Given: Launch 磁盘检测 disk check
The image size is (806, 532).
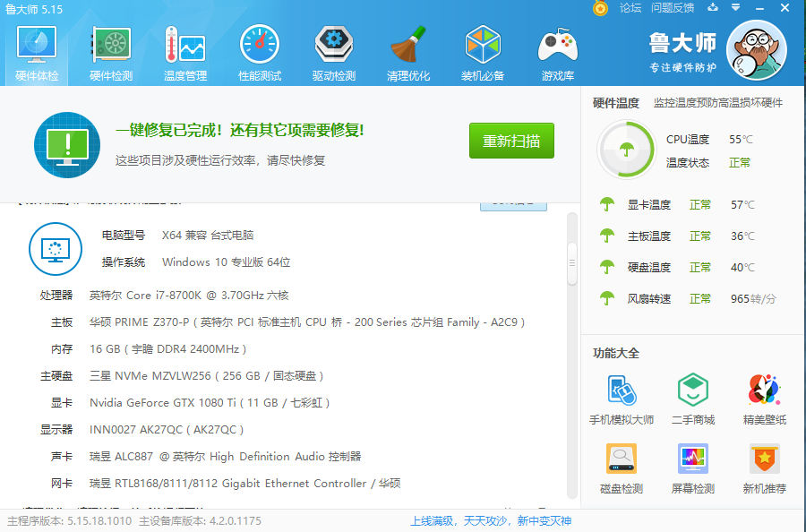Looking at the screenshot, I should coord(622,468).
